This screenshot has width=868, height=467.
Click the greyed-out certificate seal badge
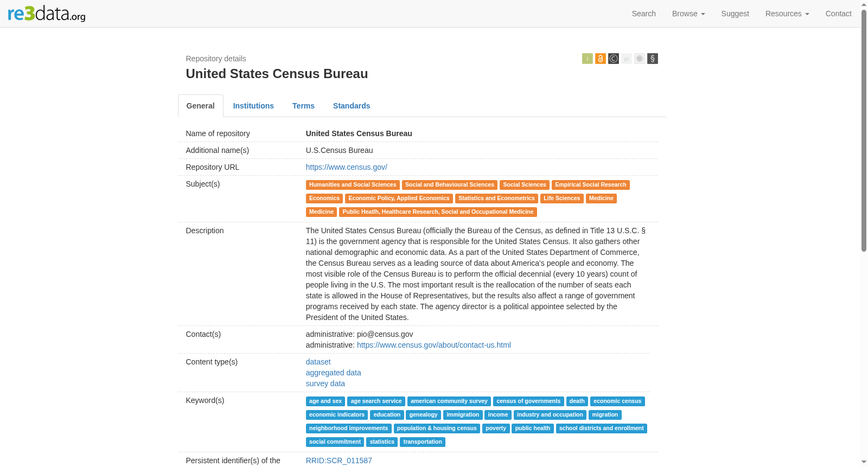(x=640, y=59)
